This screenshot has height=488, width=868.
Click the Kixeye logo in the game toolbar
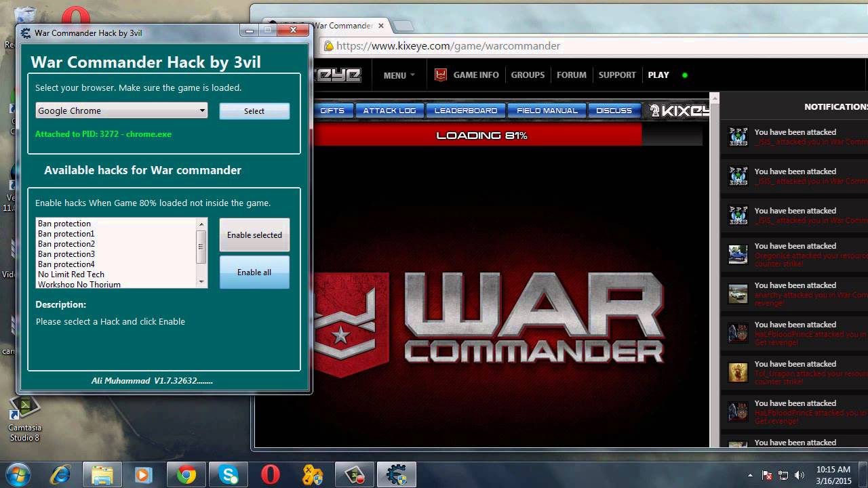point(679,110)
